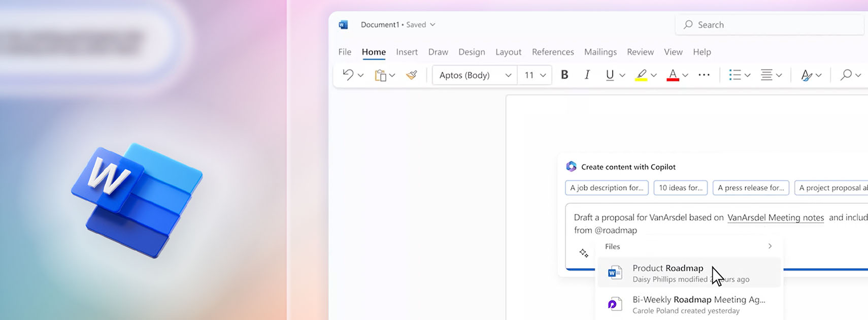Expand the font color dropdown arrow

click(x=685, y=75)
